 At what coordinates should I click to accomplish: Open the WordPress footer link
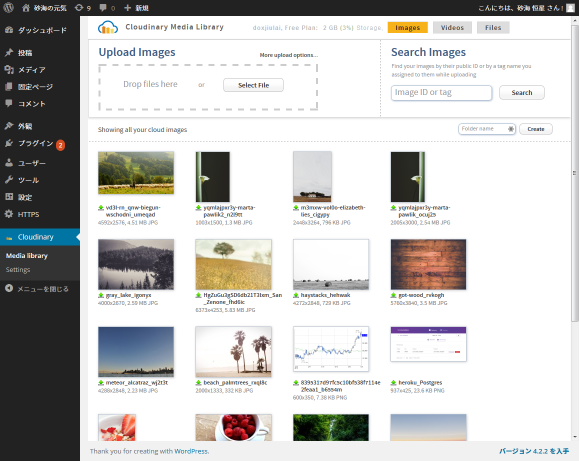click(x=191, y=451)
